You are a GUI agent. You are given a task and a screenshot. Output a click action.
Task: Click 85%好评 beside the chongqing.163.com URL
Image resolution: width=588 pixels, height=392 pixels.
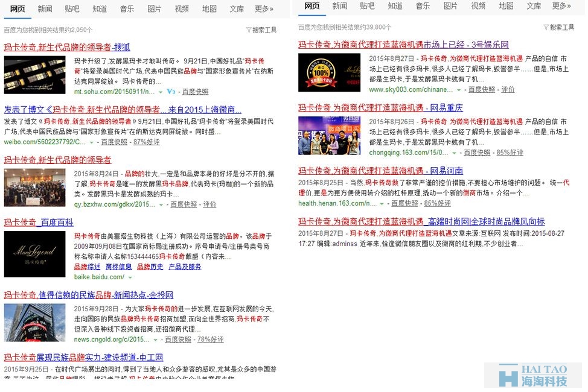pyautogui.click(x=510, y=153)
